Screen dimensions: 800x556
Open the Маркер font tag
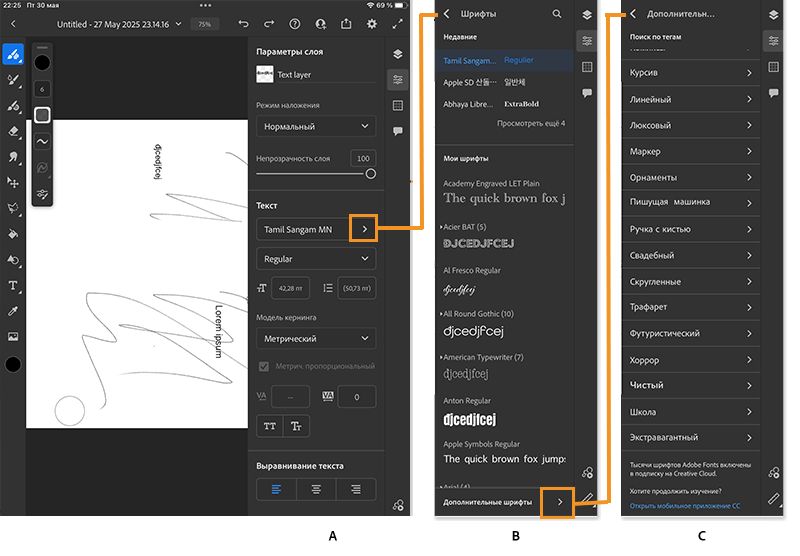click(690, 151)
